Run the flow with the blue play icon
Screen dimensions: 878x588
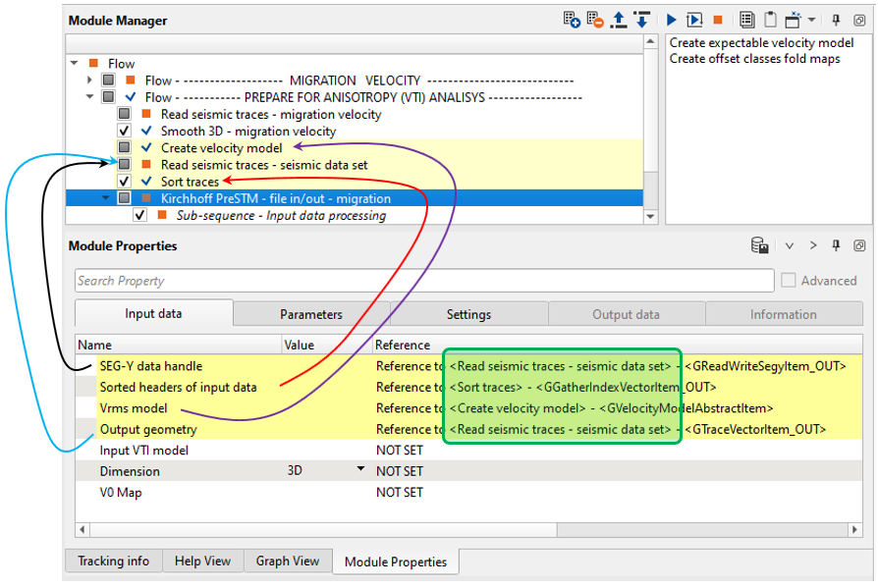pos(671,20)
